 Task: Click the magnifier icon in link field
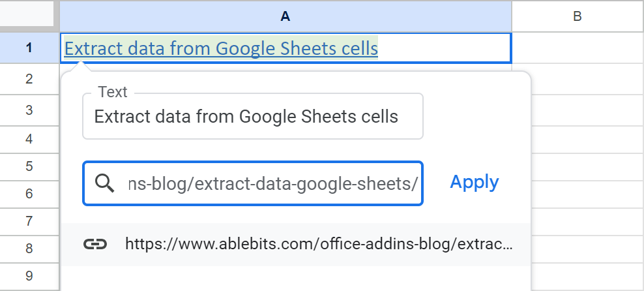(104, 183)
